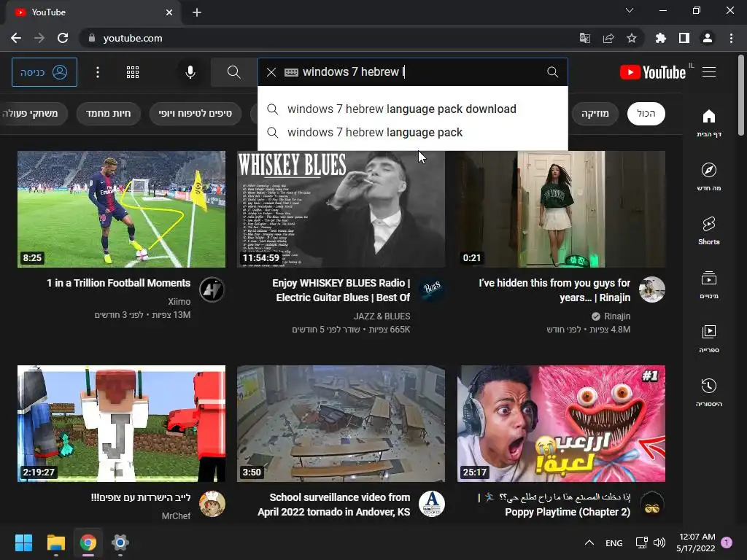
Task: Go to Home in the sidebar
Action: (x=709, y=123)
